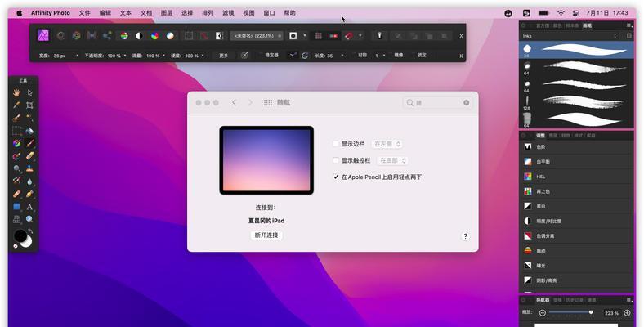Click the white background color swatch

[27, 242]
